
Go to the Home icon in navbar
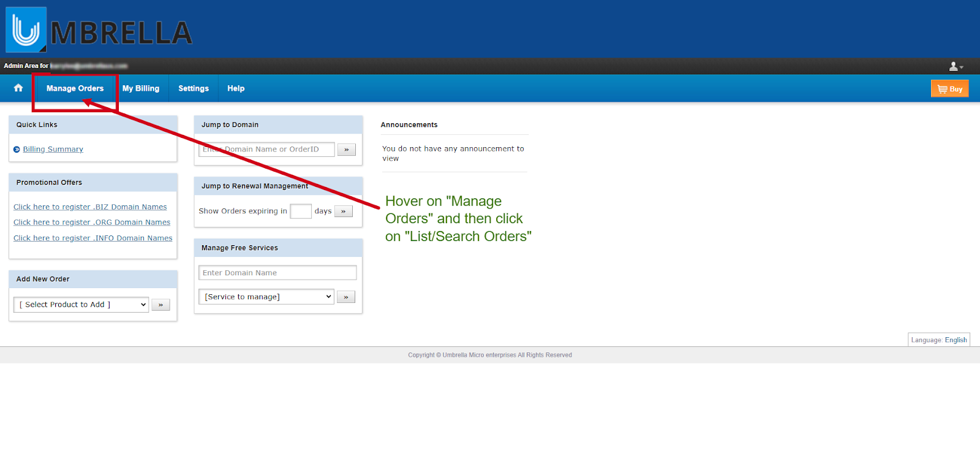18,88
